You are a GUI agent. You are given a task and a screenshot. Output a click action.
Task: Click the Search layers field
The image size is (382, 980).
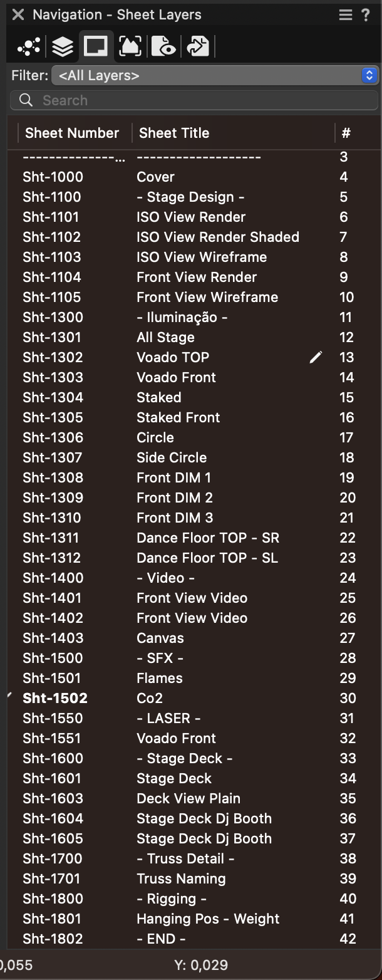[x=194, y=100]
